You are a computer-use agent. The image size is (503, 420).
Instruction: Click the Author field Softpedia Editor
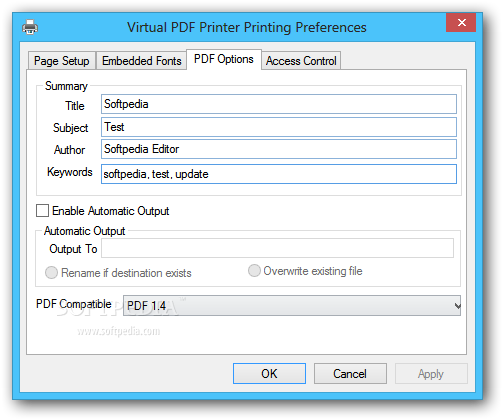[279, 149]
